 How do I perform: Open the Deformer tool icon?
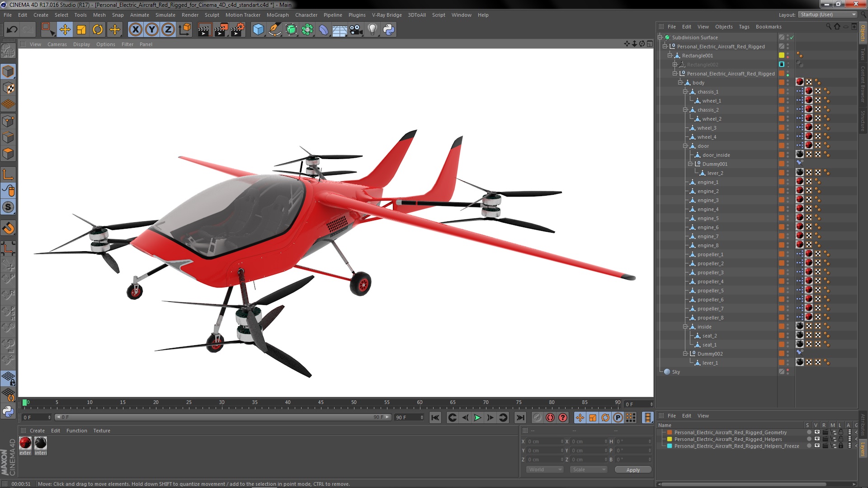coord(324,30)
